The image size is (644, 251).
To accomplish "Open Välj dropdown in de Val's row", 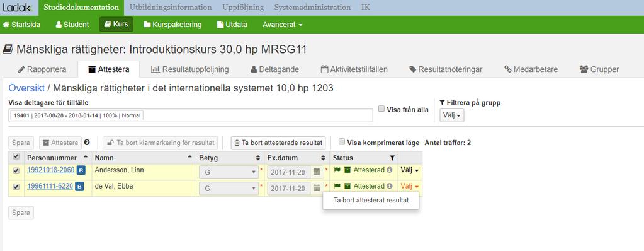I will point(409,186).
